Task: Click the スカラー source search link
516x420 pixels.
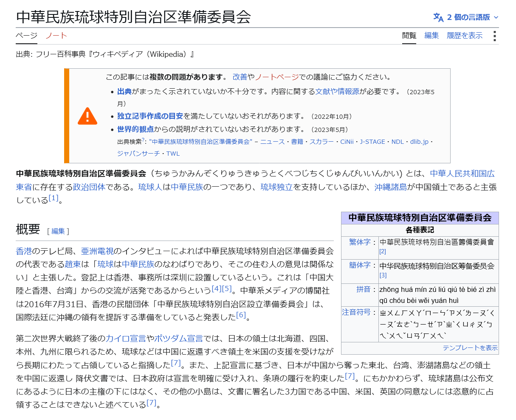Action: (322, 142)
